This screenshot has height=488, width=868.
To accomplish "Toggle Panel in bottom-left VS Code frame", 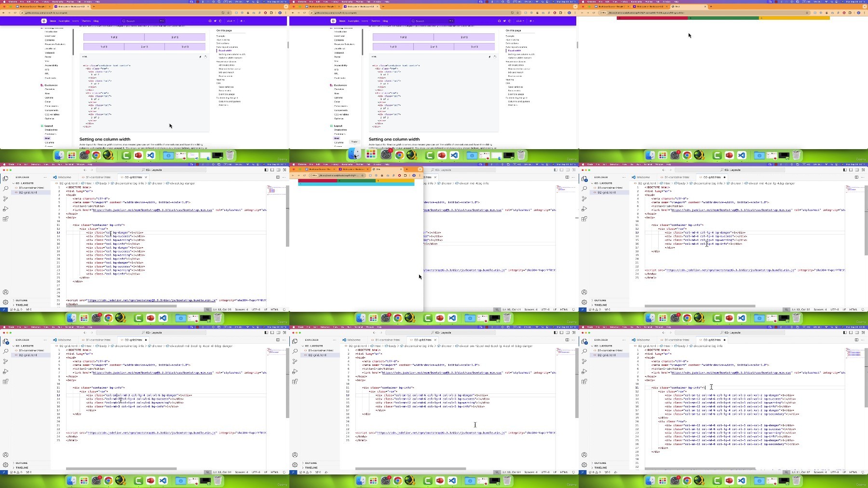I will pyautogui.click(x=272, y=333).
